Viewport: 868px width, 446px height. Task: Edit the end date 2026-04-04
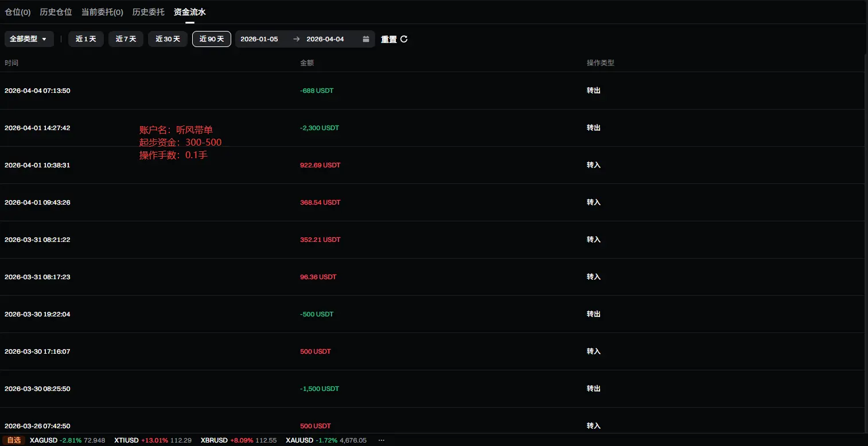325,39
